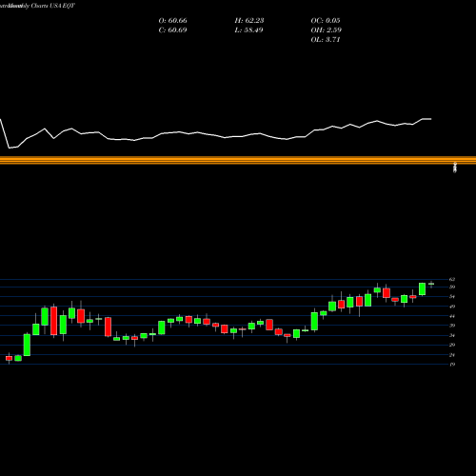The height and width of the screenshot is (476, 476).
Task: Click the 24 price axis label
Action: click(452, 355)
